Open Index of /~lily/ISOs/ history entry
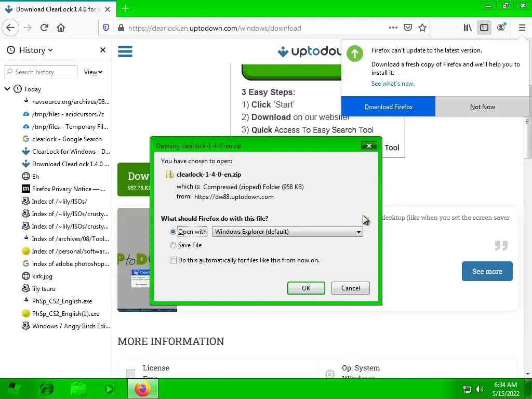 point(55,201)
